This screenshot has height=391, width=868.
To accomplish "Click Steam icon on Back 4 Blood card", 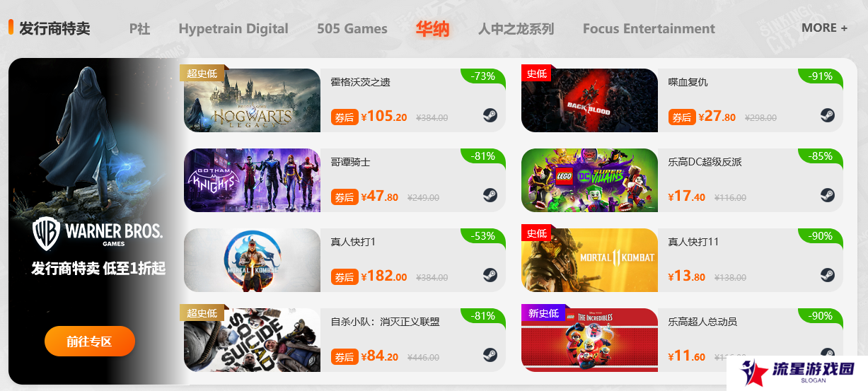I will tap(828, 115).
